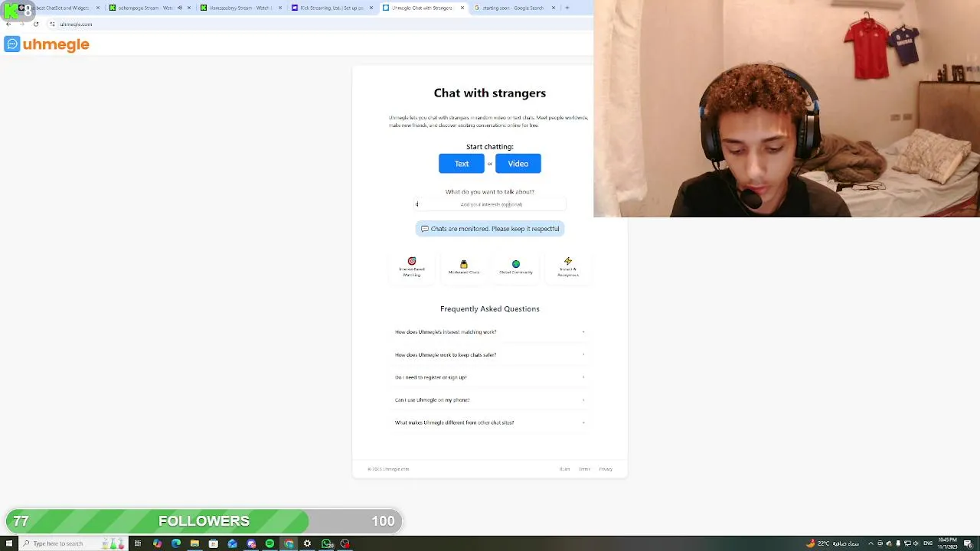Click the Moderated Chats lock icon
The width and height of the screenshot is (980, 551).
(x=464, y=264)
